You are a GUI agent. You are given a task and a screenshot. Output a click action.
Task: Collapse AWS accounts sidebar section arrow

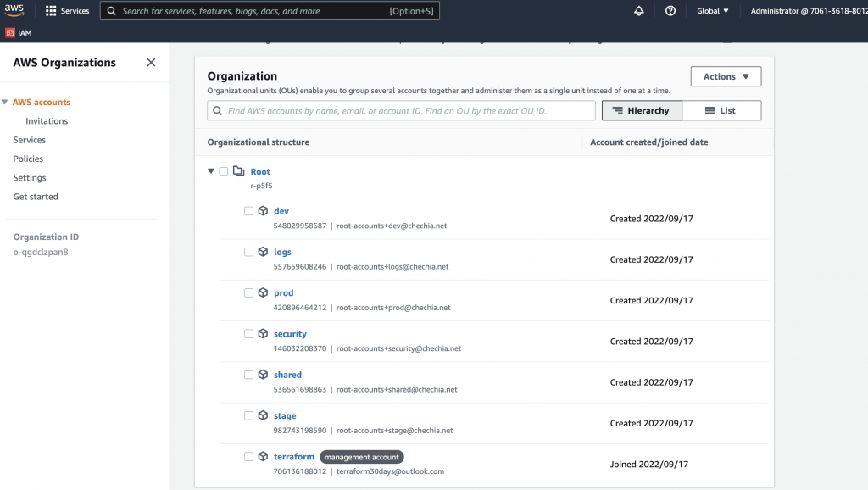coord(4,102)
